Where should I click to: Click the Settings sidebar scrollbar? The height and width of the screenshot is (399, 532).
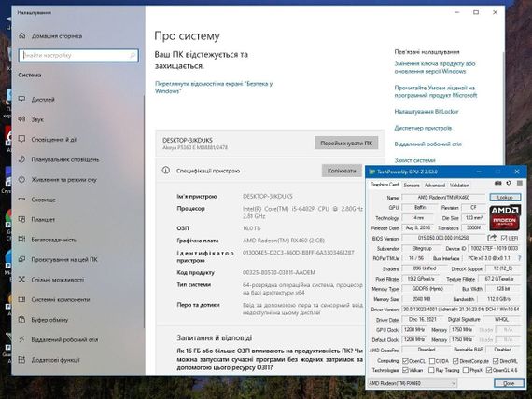144,211
